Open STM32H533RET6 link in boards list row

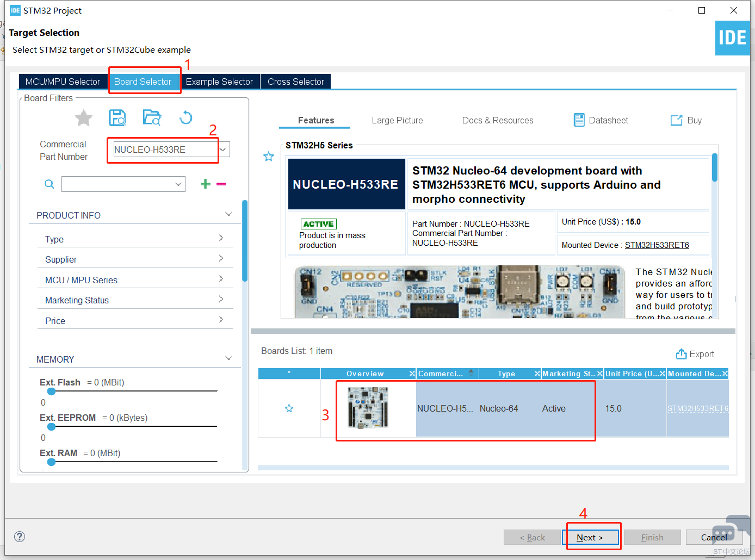pos(698,409)
